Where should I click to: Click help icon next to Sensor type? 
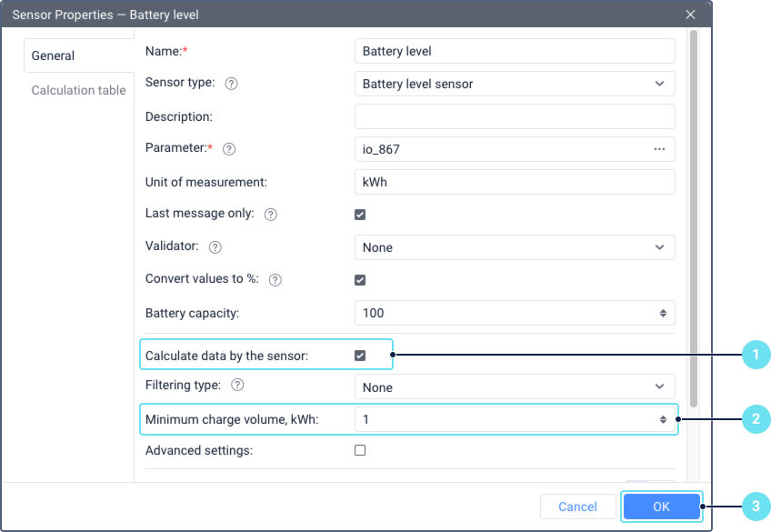[x=231, y=84]
